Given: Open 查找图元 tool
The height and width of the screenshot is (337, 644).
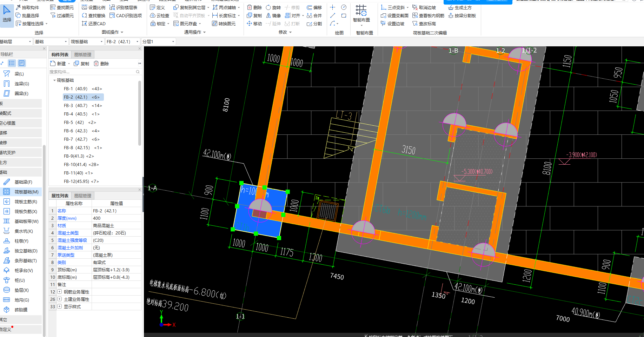Looking at the screenshot, I should click(62, 7).
